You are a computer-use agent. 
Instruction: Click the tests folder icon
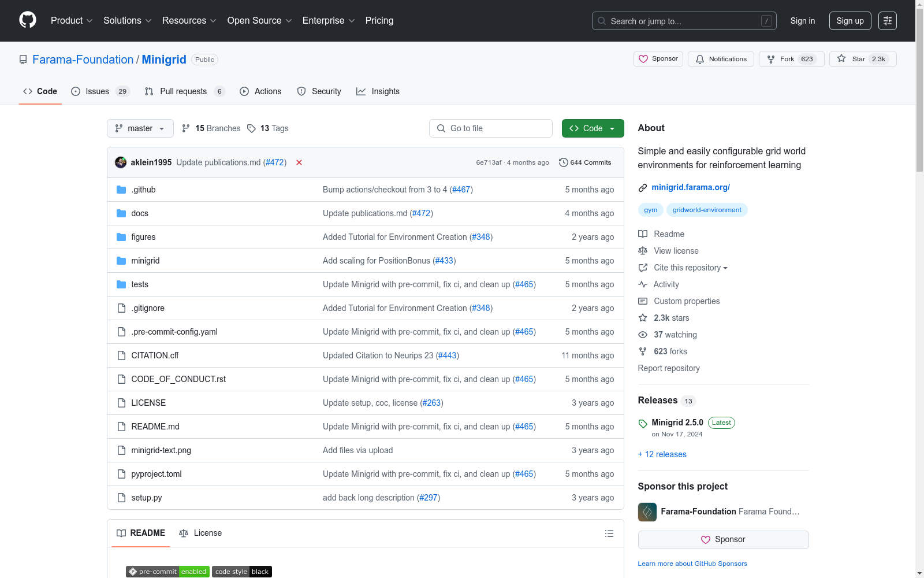point(121,284)
